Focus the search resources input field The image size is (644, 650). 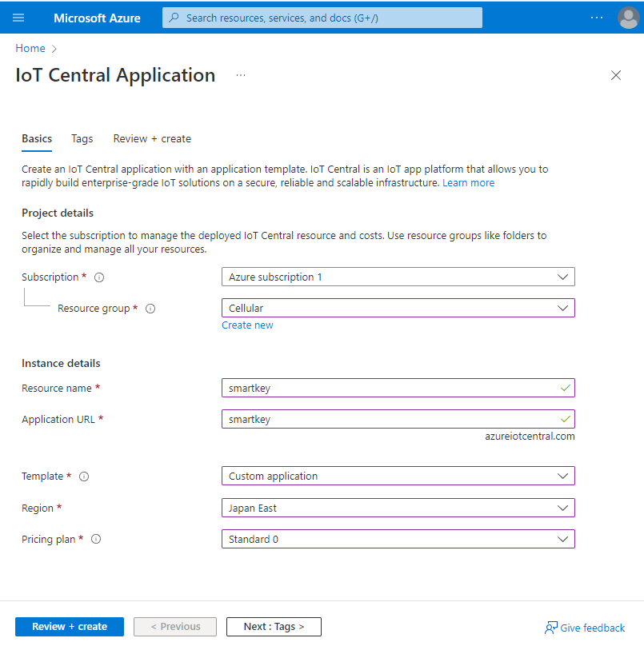pos(322,18)
